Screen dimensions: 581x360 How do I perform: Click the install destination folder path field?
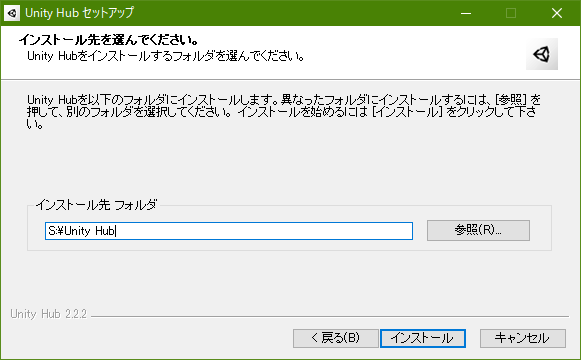pyautogui.click(x=229, y=231)
